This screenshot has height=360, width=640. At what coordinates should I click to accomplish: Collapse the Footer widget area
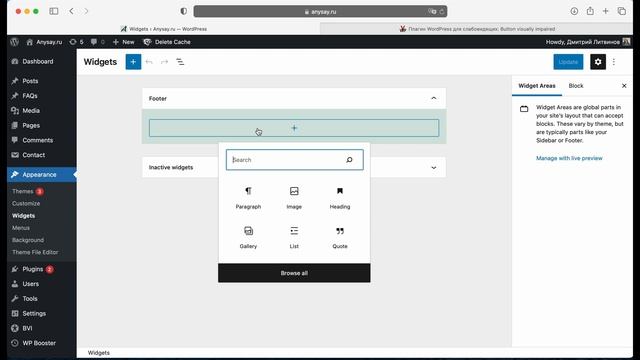pyautogui.click(x=433, y=98)
